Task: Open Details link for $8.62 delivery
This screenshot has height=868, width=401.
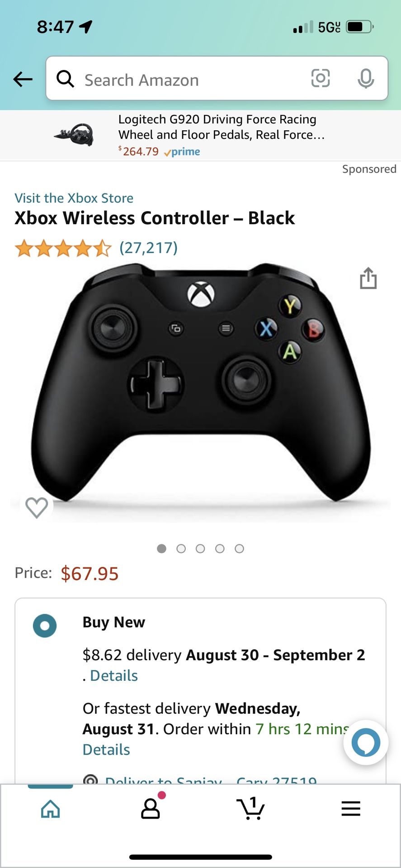Action: tap(114, 675)
